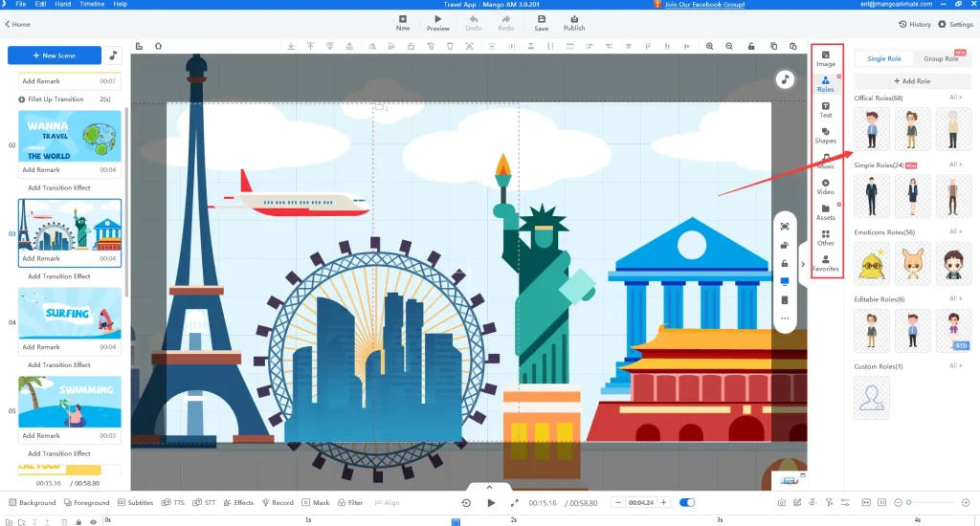Select the Text tool in the sidebar
980x526 pixels.
826,109
